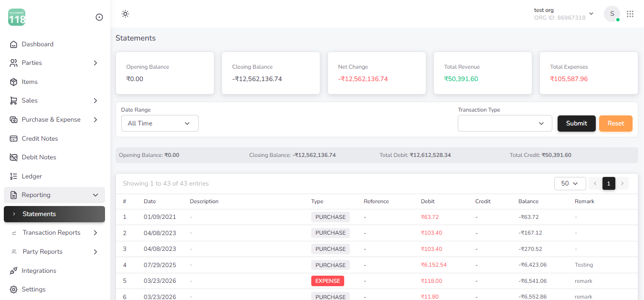Open the Date Range dropdown

point(160,123)
